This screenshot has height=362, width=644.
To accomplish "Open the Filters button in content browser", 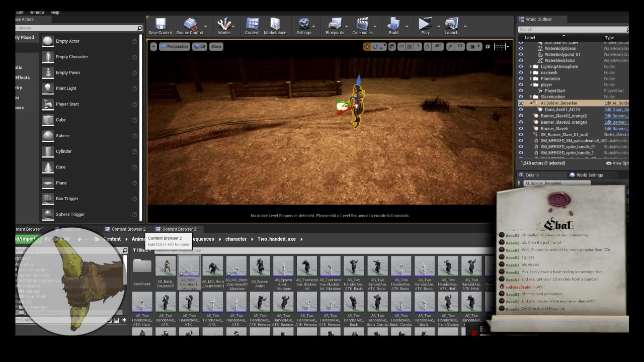I will pyautogui.click(x=140, y=250).
